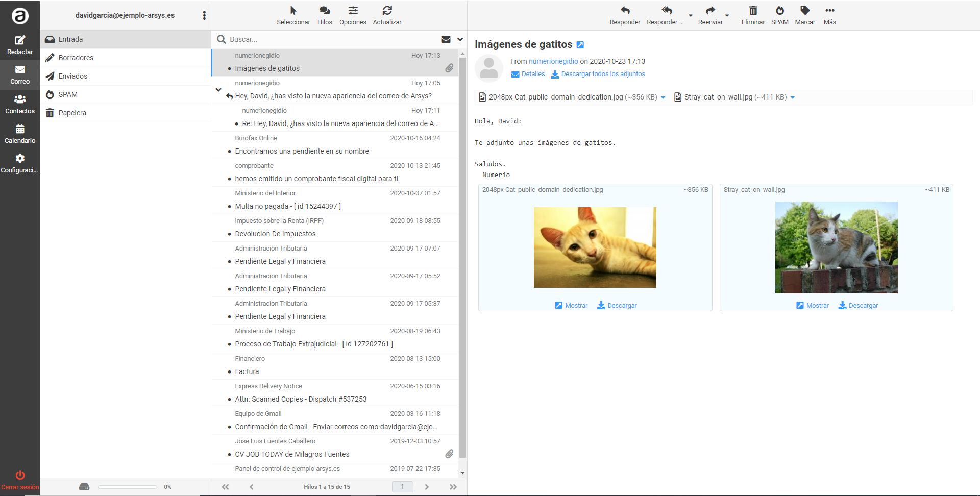The width and height of the screenshot is (980, 496).
Task: Open the Borradores folder
Action: [x=126, y=58]
